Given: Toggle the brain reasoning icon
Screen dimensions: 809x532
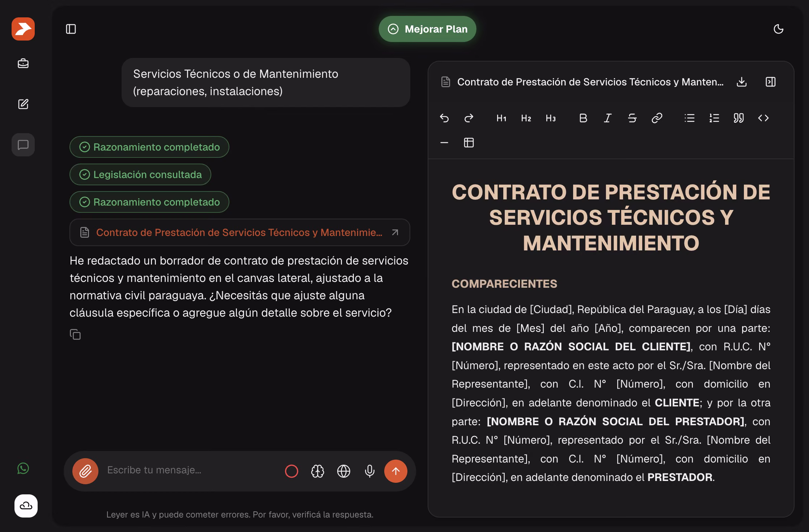Looking at the screenshot, I should point(318,471).
